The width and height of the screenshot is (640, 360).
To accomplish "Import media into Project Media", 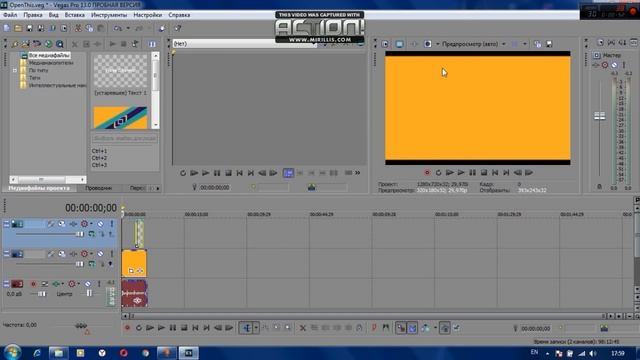I will 15,44.
